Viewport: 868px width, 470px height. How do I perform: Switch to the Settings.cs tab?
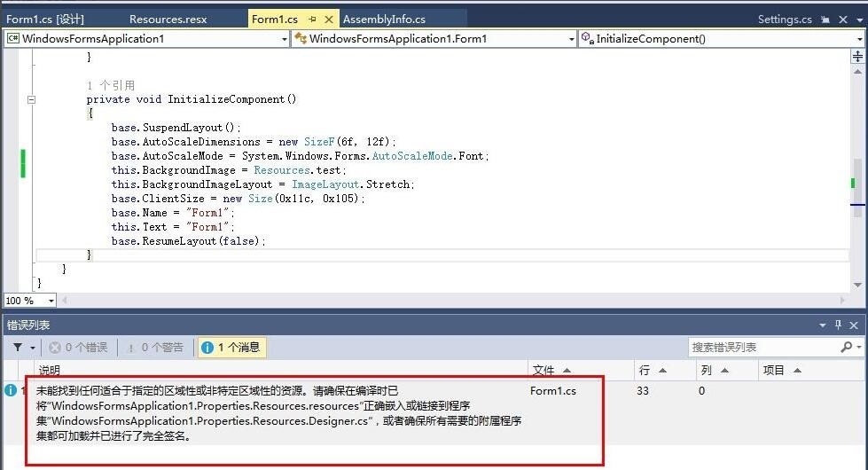pyautogui.click(x=785, y=20)
